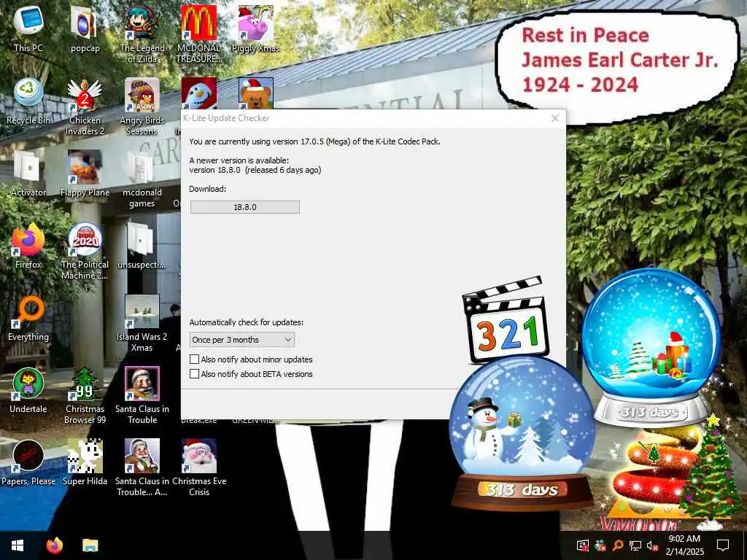Open the Action Center notifications icon
Screen dimensions: 747x560
point(723,545)
